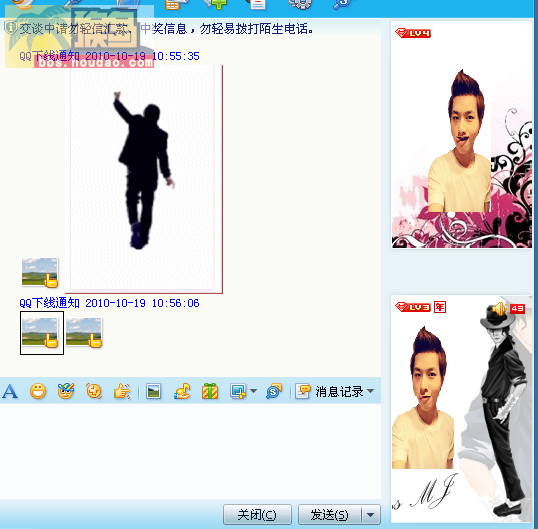Click the speaker icon on the lower QQ show
Image resolution: width=538 pixels, height=529 pixels.
point(500,308)
